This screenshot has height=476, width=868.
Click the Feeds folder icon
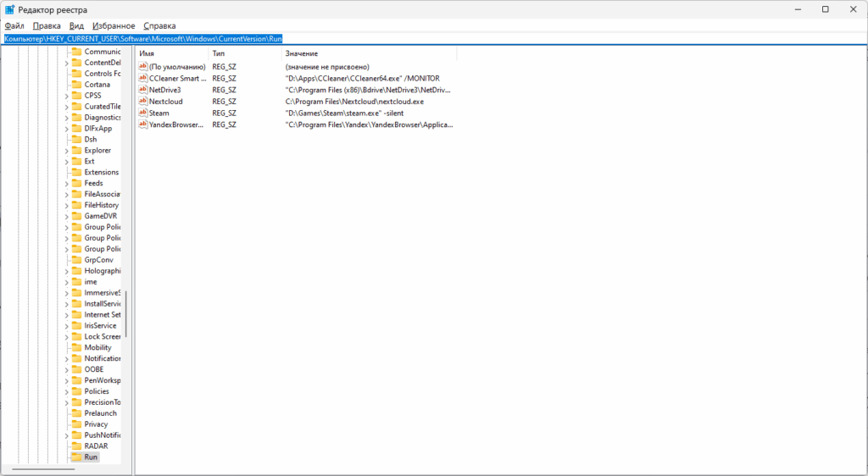click(x=76, y=183)
